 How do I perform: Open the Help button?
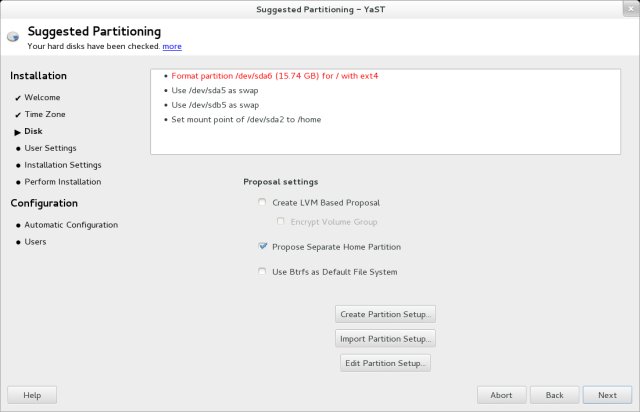[x=32, y=395]
